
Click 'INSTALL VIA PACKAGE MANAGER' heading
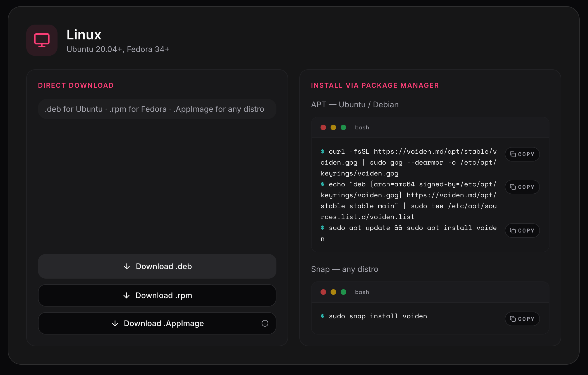pyautogui.click(x=375, y=86)
